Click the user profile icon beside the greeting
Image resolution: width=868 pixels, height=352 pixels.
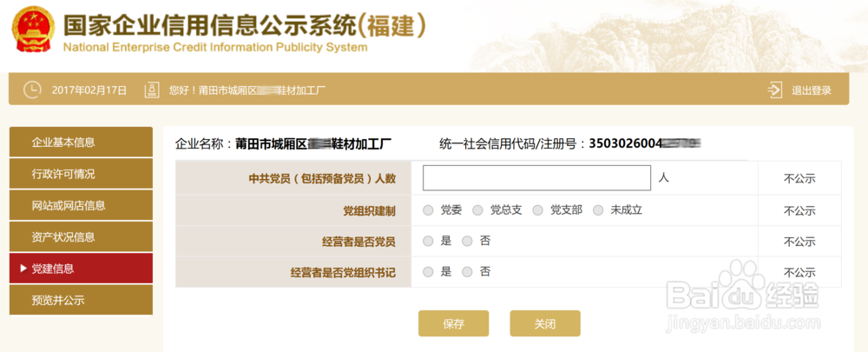[x=151, y=90]
